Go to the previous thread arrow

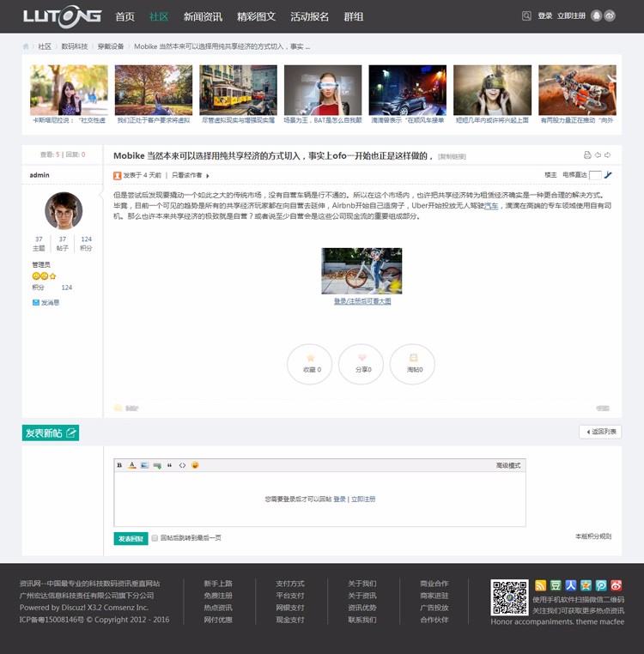coord(598,155)
